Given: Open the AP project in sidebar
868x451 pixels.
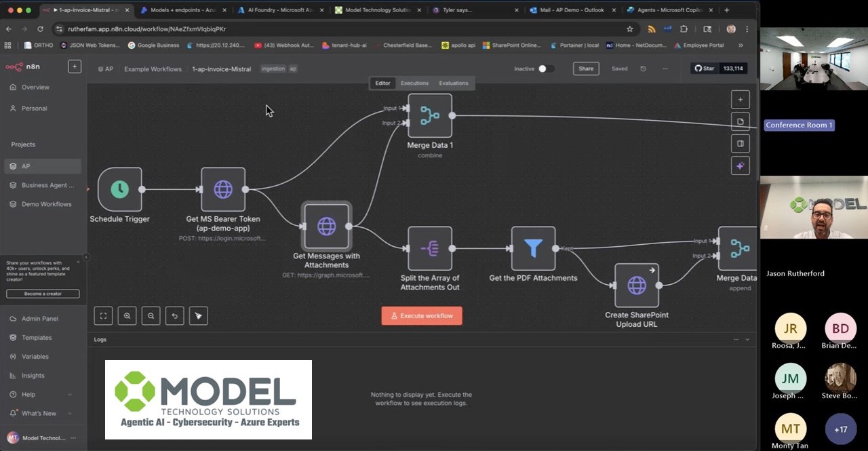Looking at the screenshot, I should pos(43,166).
